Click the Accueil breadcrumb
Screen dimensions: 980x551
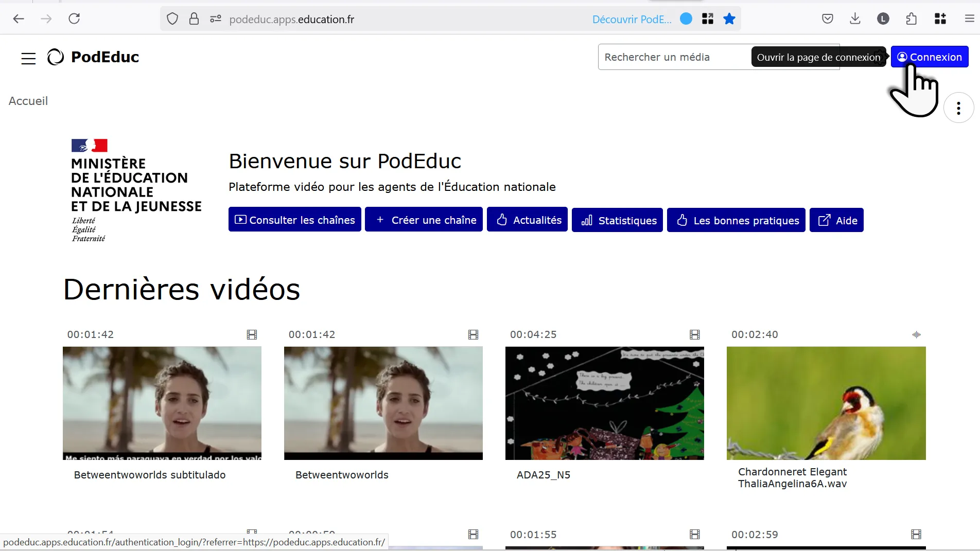pos(28,101)
